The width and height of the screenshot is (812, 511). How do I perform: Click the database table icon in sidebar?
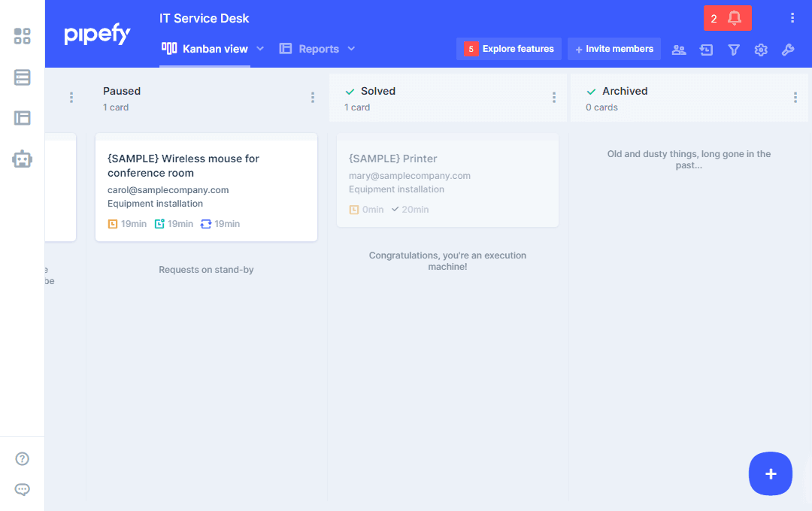(23, 77)
